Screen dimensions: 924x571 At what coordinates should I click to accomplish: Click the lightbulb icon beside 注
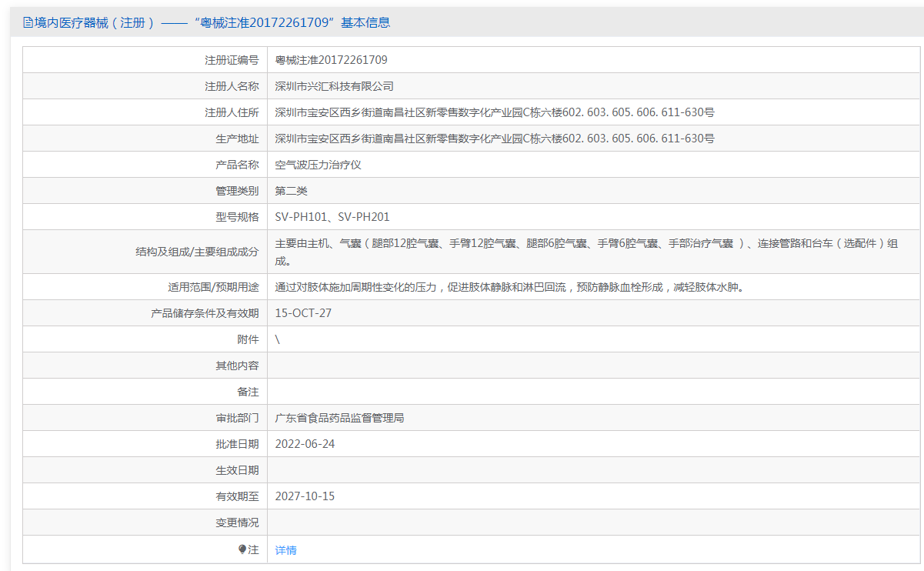click(242, 549)
